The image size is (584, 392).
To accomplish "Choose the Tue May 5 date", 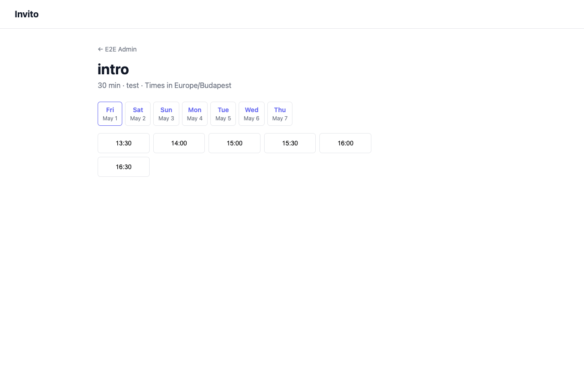I will (x=223, y=113).
